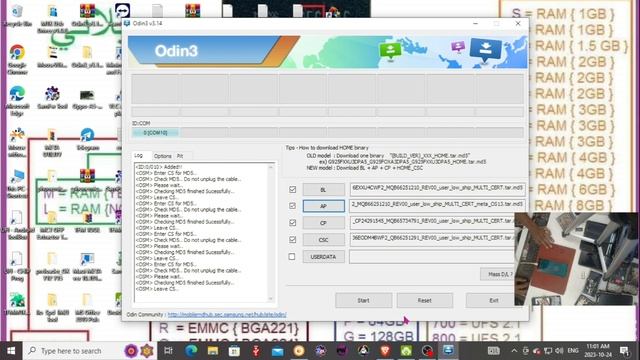
Task: Enable the USERDATA checkbox
Action: (x=292, y=257)
